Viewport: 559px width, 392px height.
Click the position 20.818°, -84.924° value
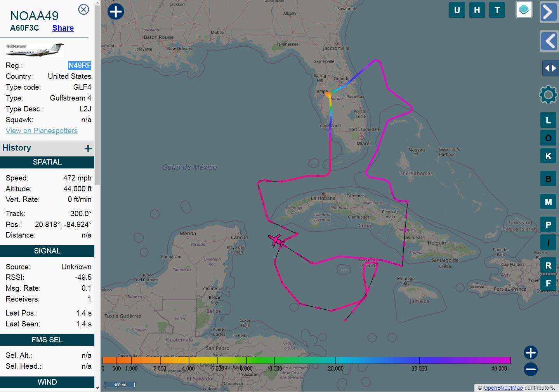pos(63,224)
